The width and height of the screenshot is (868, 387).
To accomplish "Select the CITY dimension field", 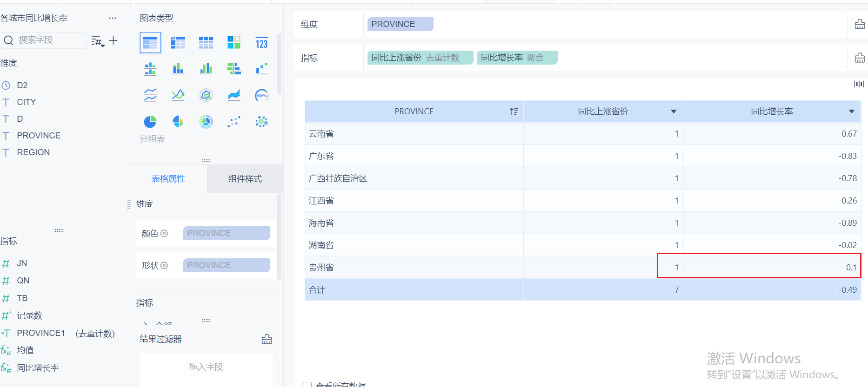I will click(26, 102).
